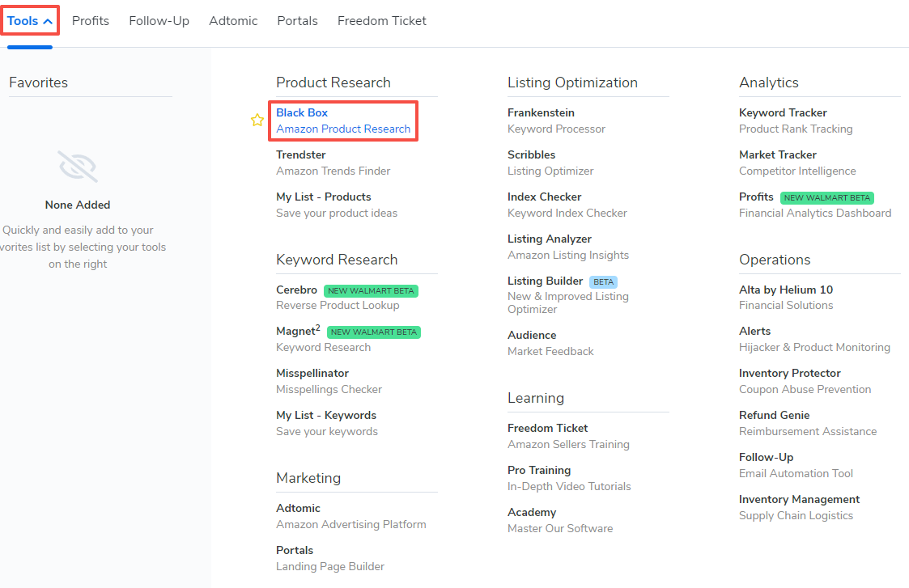Image resolution: width=909 pixels, height=588 pixels.
Task: Open Listing Analyzer insights tool
Action: [567, 247]
